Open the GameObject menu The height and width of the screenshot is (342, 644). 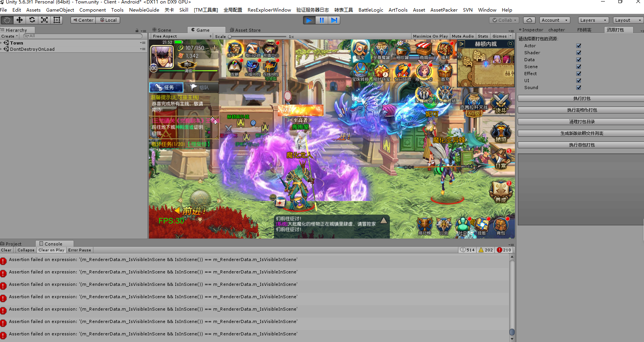60,10
